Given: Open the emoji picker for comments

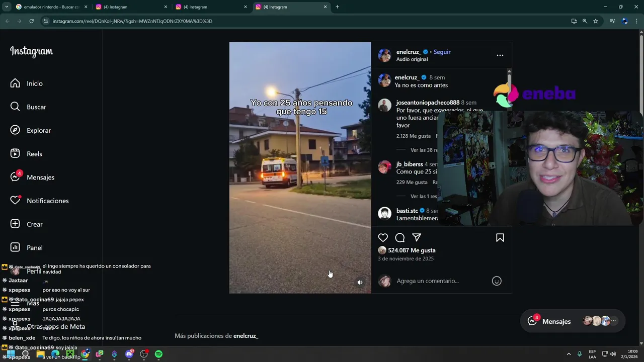Looking at the screenshot, I should coord(497,281).
